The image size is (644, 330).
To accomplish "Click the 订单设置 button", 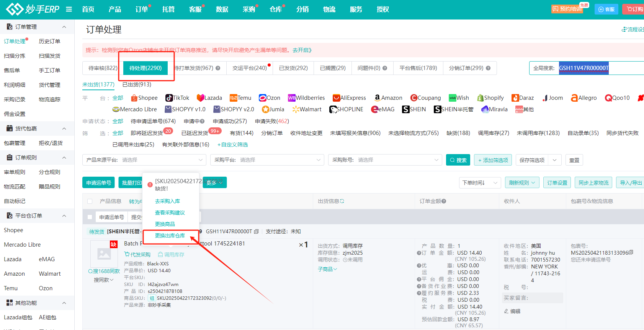I will click(x=557, y=183).
